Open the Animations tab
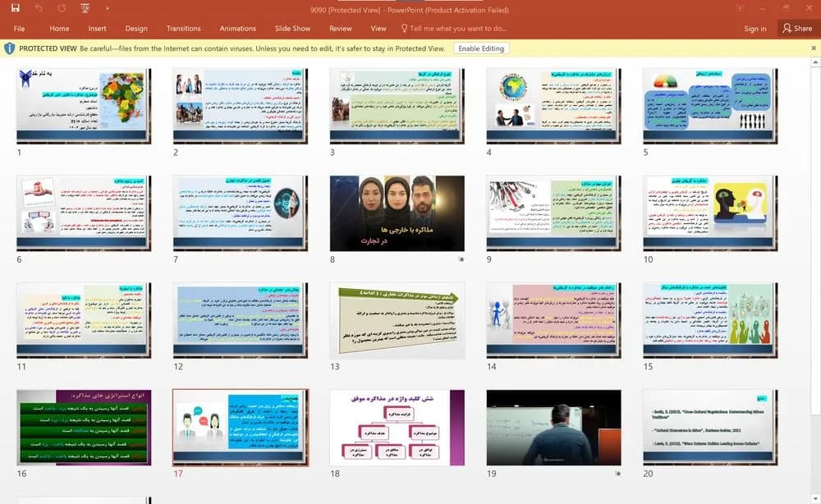The height and width of the screenshot is (504, 821). (238, 29)
